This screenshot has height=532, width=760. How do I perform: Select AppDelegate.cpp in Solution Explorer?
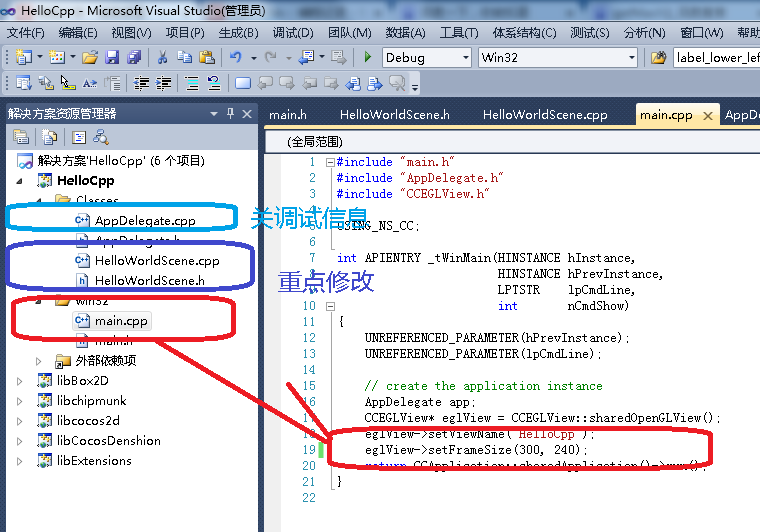(x=145, y=221)
